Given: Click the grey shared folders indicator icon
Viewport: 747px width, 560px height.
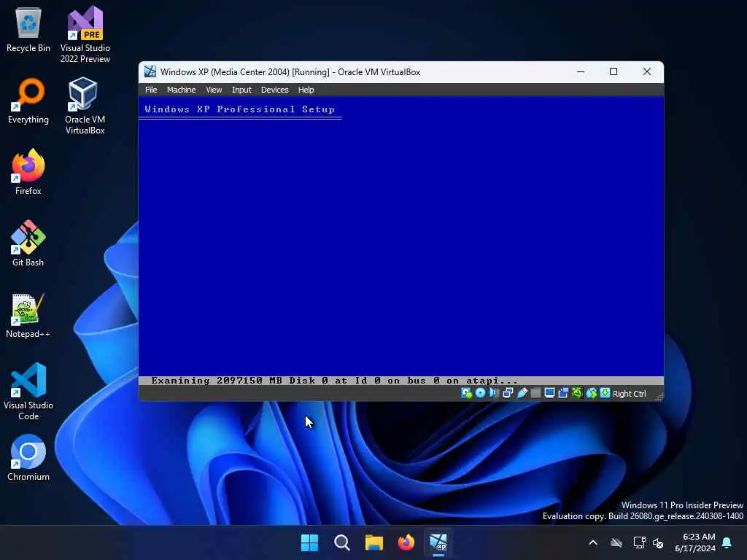Looking at the screenshot, I should click(x=535, y=393).
